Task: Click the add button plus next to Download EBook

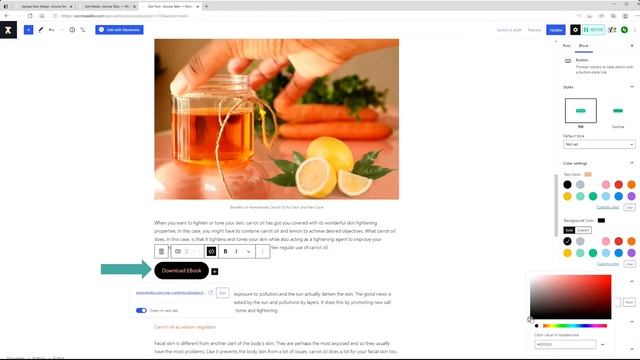Action: click(215, 271)
